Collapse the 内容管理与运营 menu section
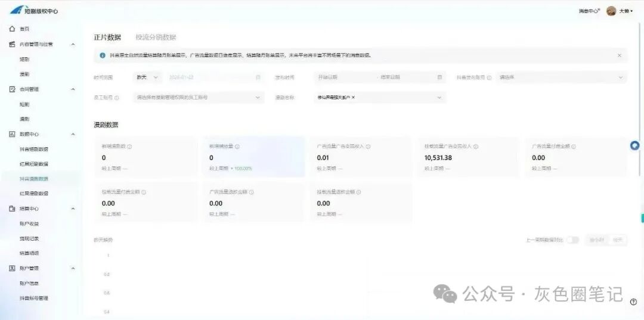 pyautogui.click(x=73, y=44)
